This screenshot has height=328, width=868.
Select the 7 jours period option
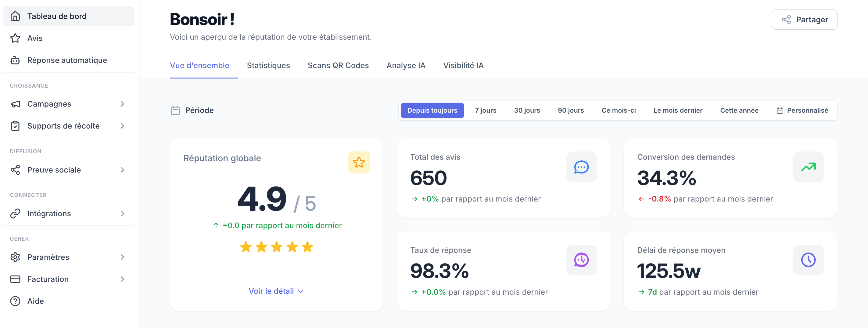click(485, 110)
